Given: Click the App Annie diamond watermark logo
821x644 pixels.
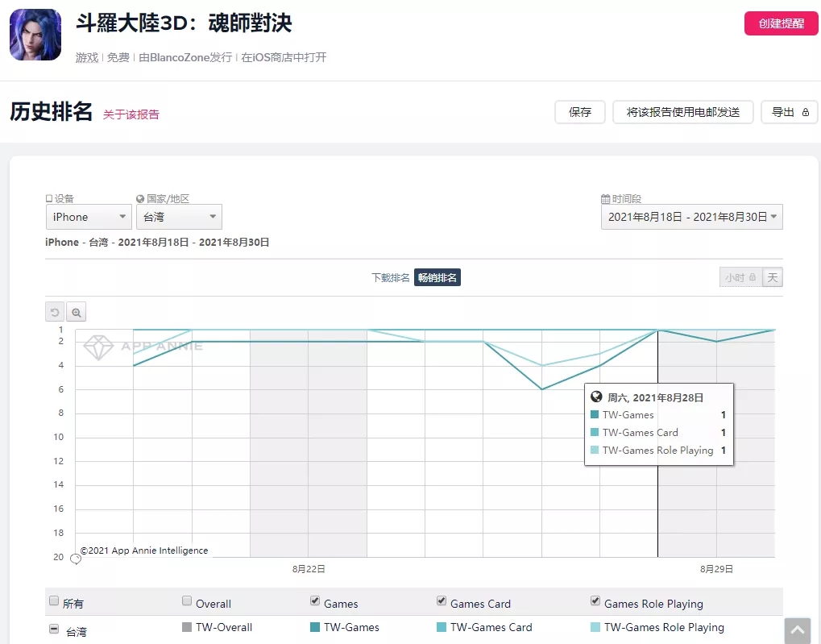Looking at the screenshot, I should coord(99,347).
